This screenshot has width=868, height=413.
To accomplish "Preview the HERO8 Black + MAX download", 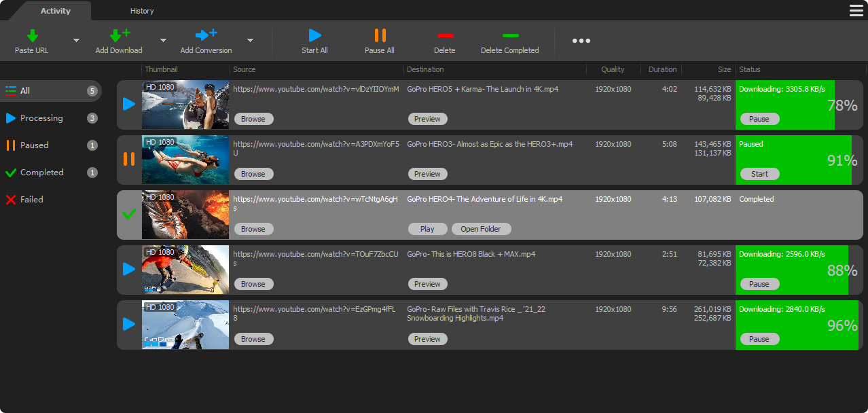I will coord(427,284).
